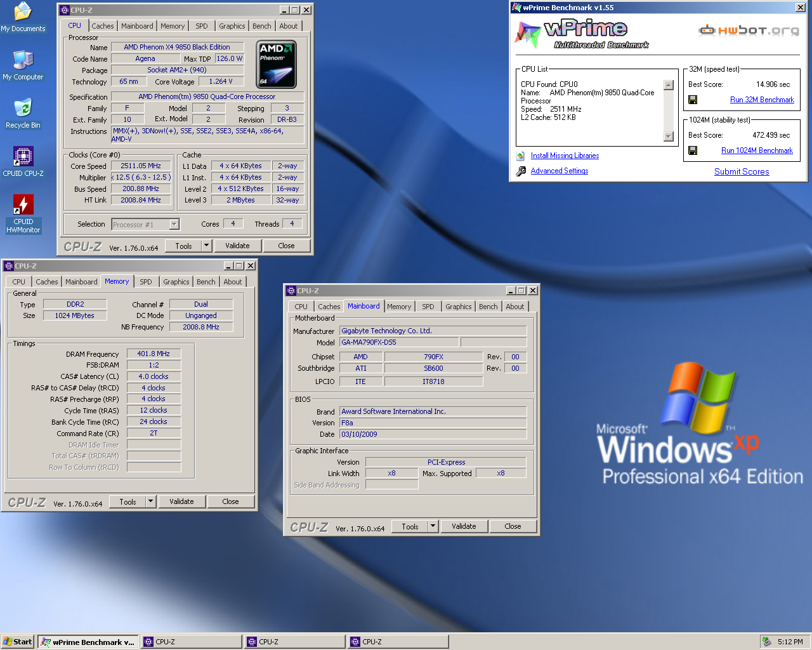Open the Install Missing Libraries link
812x650 pixels.
(565, 156)
